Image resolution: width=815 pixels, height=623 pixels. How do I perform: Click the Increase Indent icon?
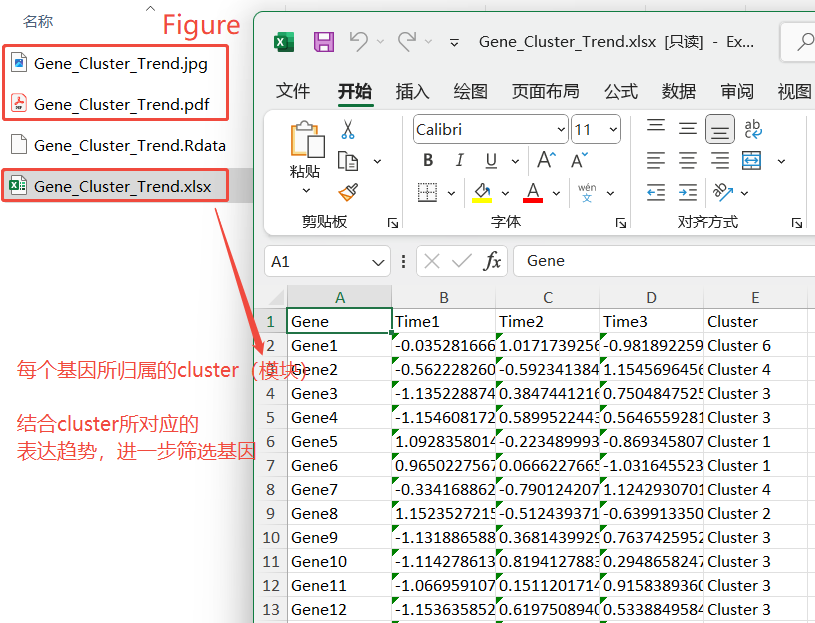[x=688, y=192]
